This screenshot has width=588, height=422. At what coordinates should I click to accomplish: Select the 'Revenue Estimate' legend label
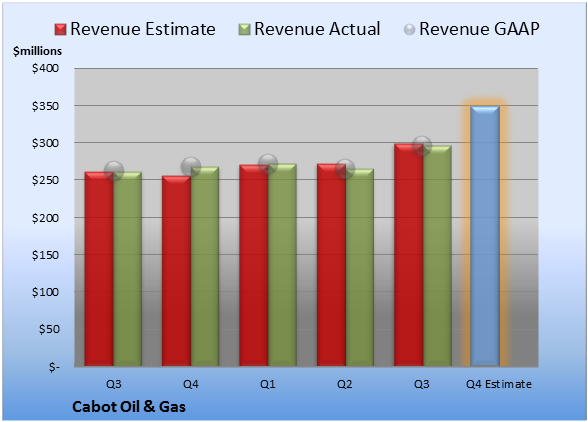click(x=143, y=29)
